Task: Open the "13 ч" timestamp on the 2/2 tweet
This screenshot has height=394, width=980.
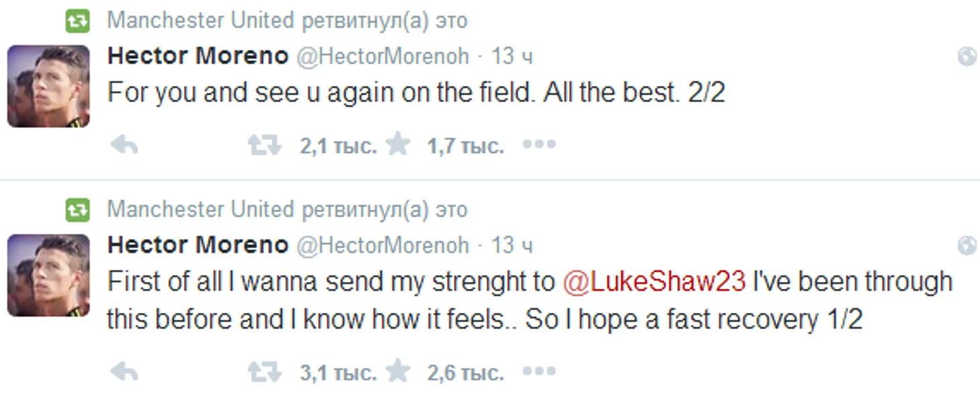Action: (x=511, y=56)
